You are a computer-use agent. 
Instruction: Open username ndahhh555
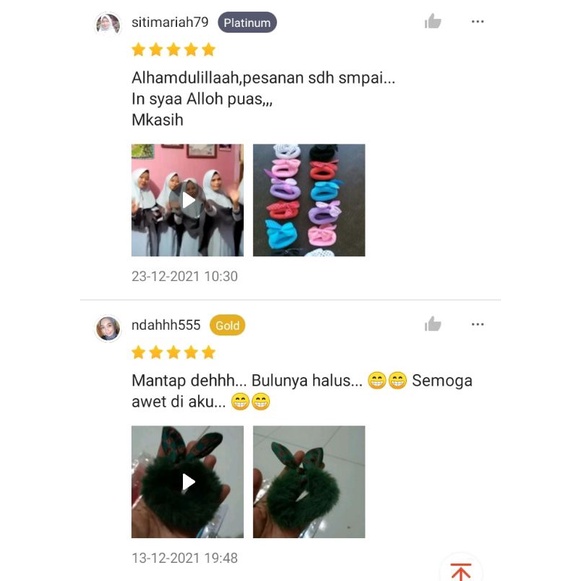[x=166, y=325]
